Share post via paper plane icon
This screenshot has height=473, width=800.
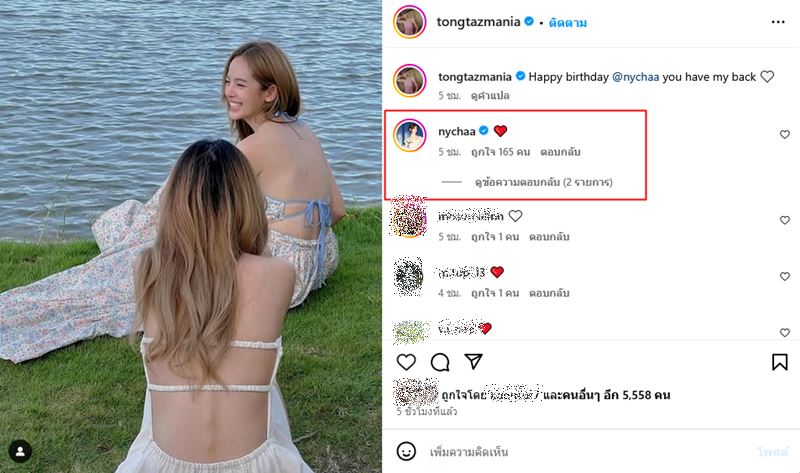coord(474,362)
